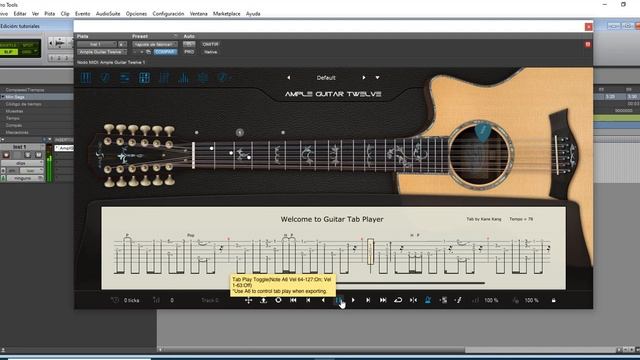Click the OMITIR bypass button
This screenshot has width=640, height=360.
tap(211, 44)
